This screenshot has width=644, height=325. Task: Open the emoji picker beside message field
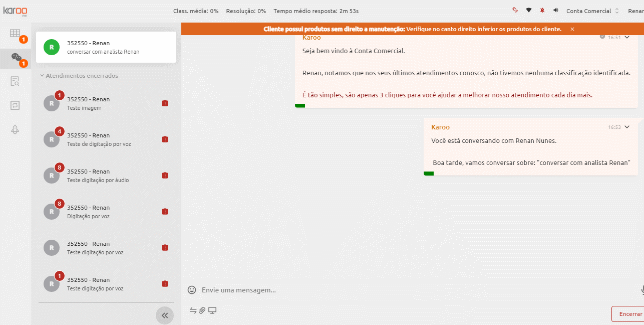(191, 290)
